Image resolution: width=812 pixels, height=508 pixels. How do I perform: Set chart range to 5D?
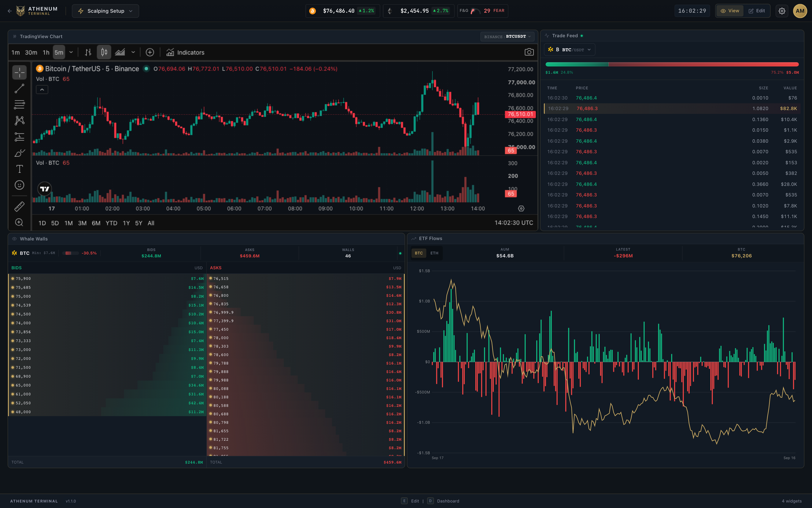(x=55, y=223)
